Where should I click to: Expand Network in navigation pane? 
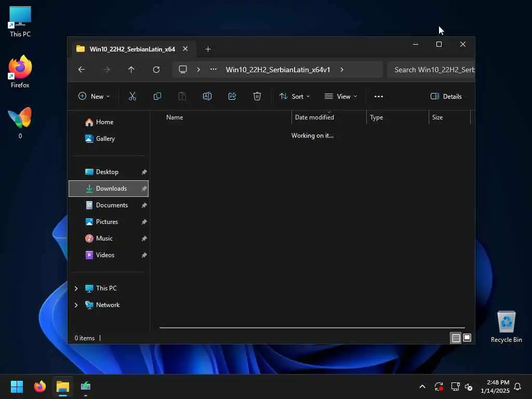76,305
